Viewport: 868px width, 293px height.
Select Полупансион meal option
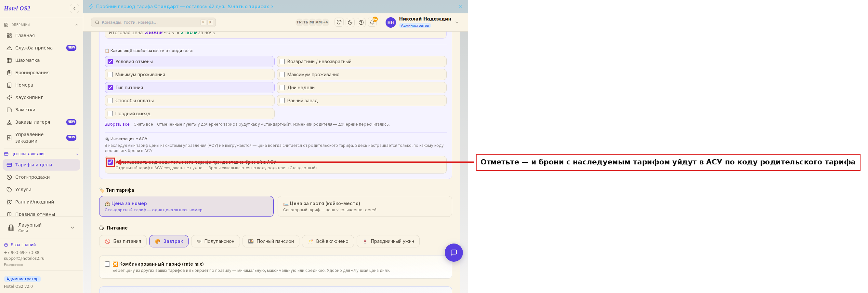pyautogui.click(x=215, y=241)
